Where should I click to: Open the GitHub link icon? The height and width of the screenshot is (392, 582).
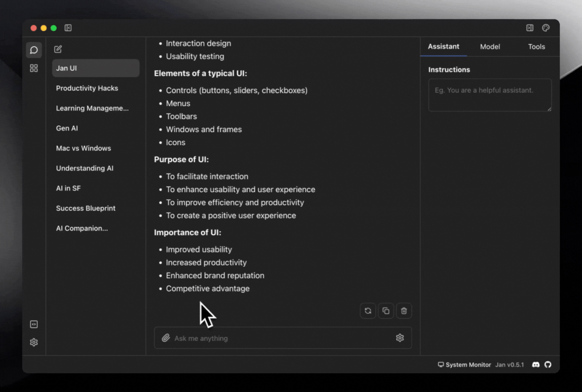548,365
